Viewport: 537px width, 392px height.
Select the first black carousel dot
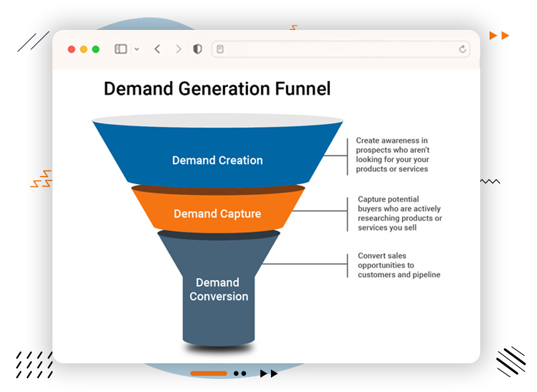(237, 373)
